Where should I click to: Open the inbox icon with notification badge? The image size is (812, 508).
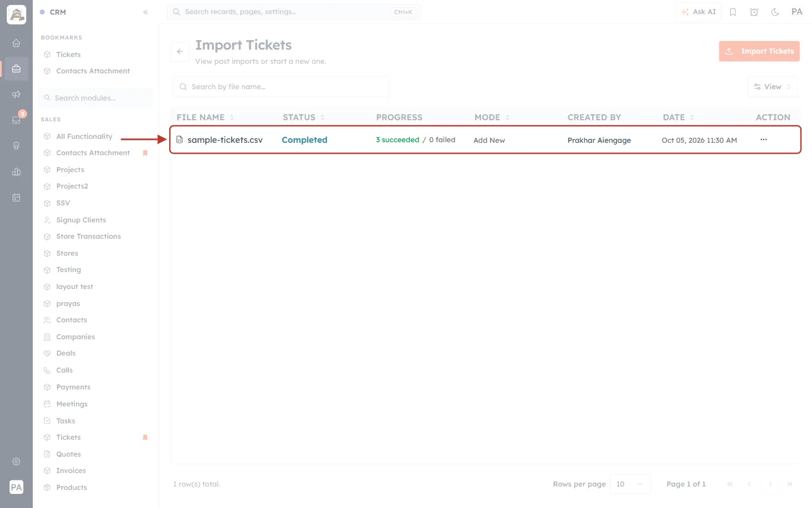click(16, 120)
